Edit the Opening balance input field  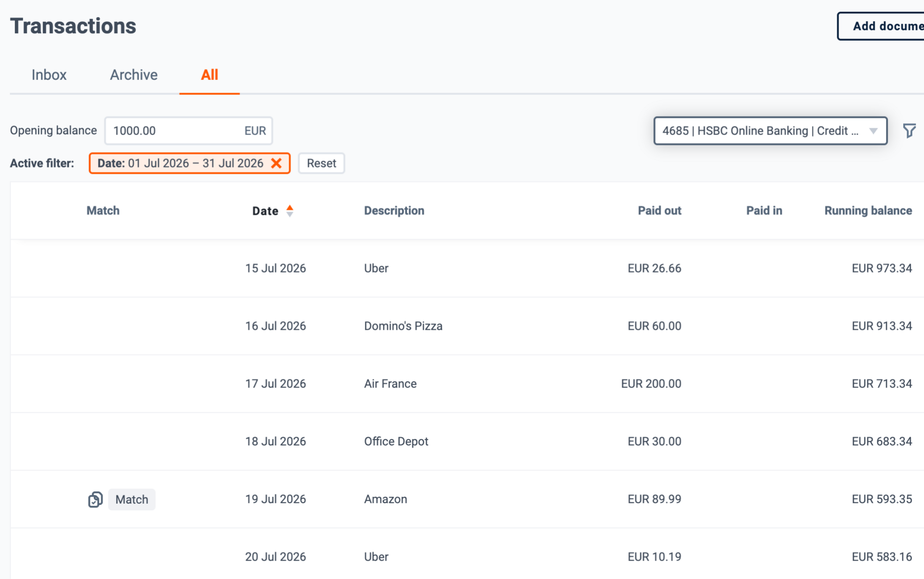point(188,131)
